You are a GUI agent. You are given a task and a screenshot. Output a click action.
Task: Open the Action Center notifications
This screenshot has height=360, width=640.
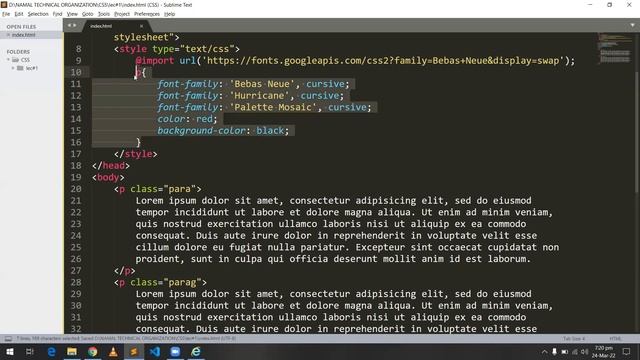[627, 351]
